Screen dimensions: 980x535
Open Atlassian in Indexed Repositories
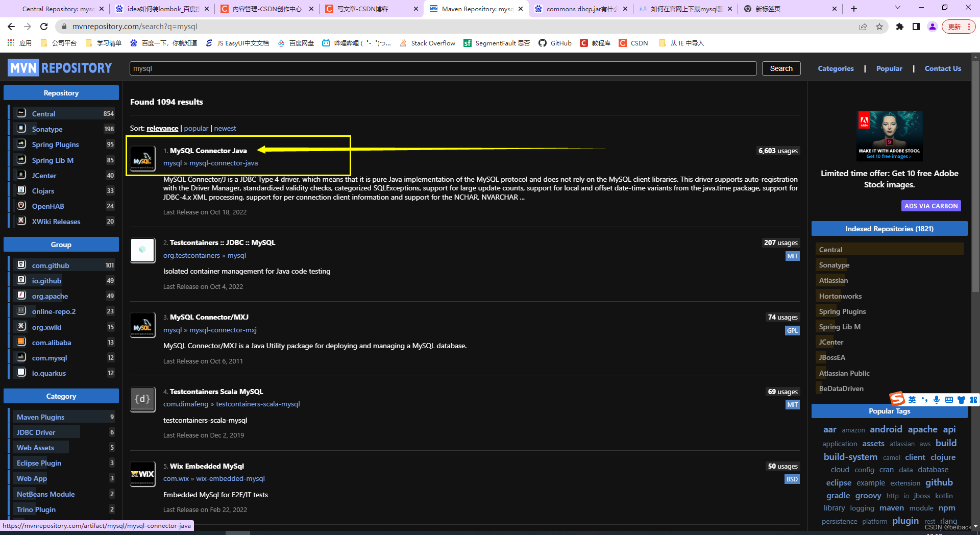[834, 280]
